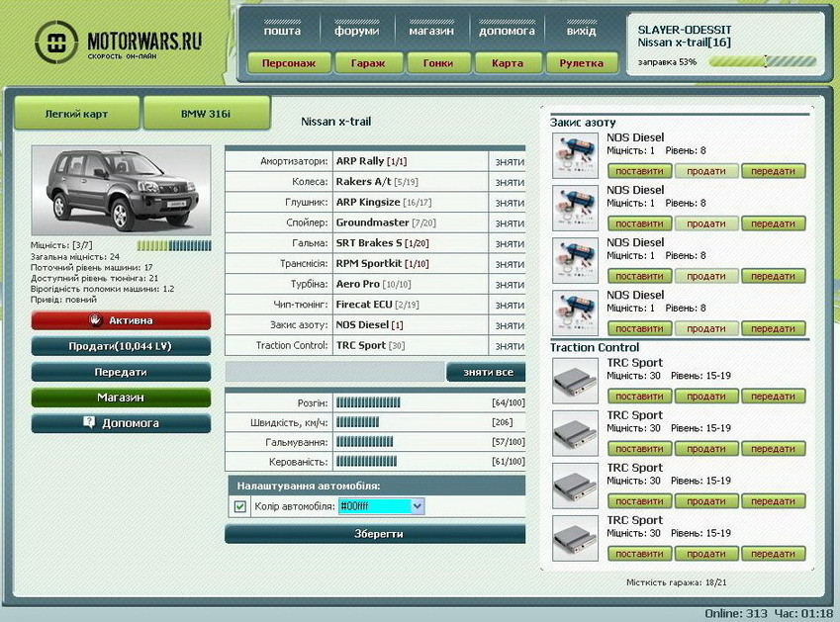Open the форуми menu item

pyautogui.click(x=357, y=31)
